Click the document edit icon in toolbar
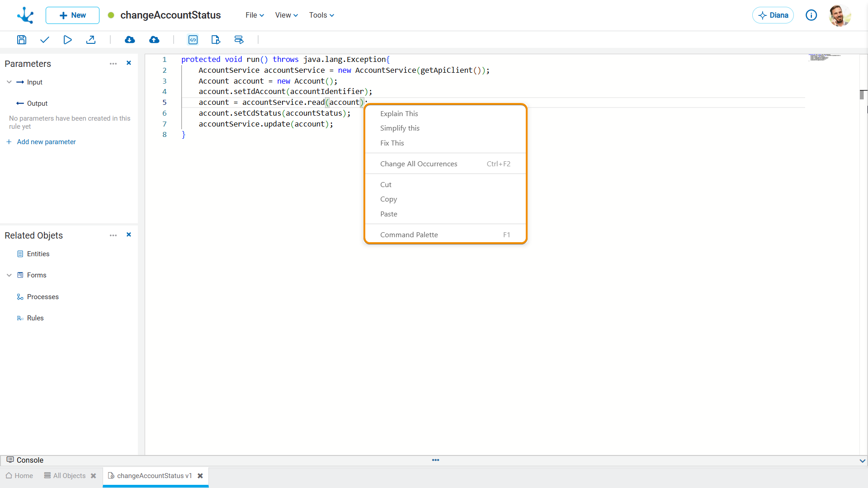The image size is (868, 488). (x=216, y=40)
